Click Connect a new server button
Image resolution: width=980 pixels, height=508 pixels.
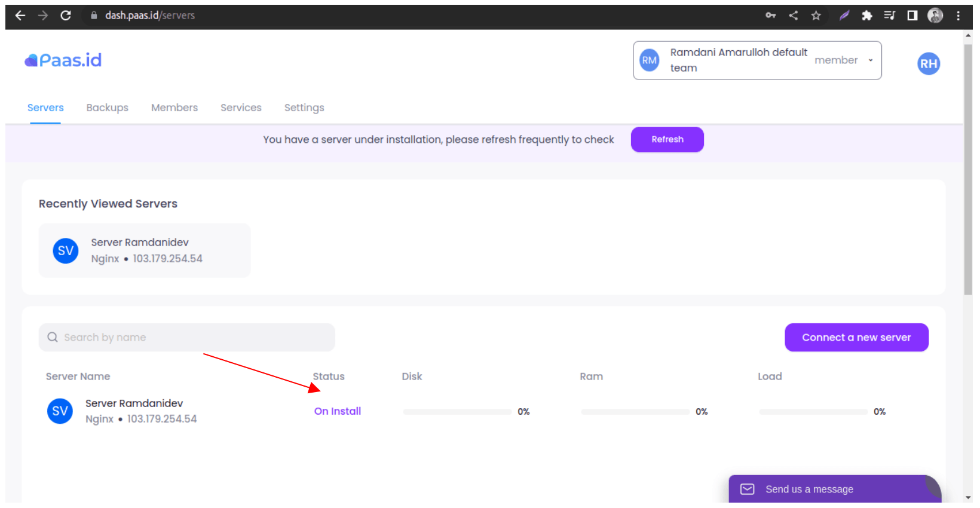[856, 338]
